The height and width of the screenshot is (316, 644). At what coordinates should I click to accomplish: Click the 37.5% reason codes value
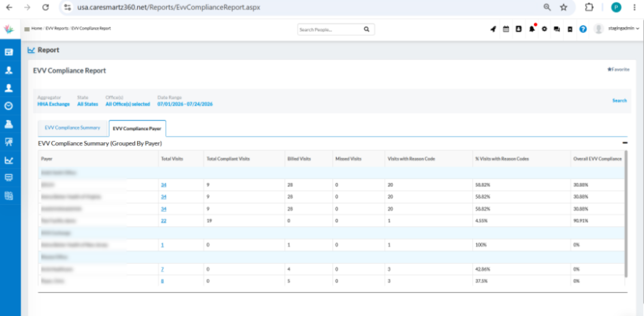pyautogui.click(x=481, y=281)
